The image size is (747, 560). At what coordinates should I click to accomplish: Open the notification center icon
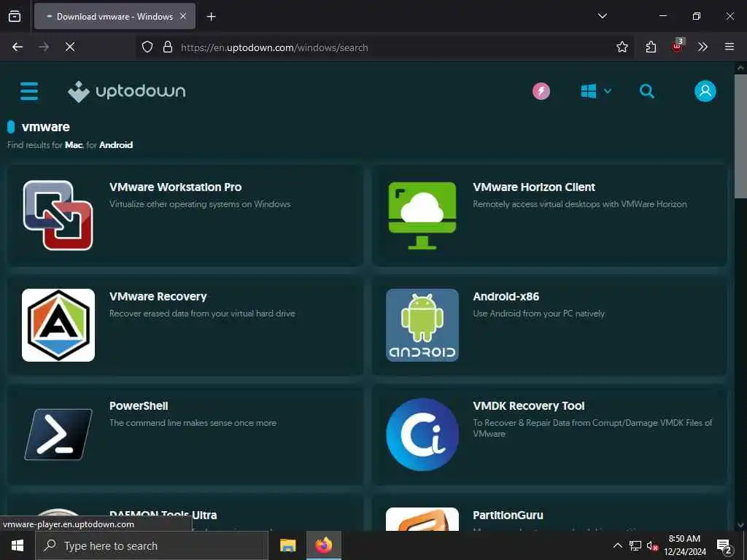(724, 546)
